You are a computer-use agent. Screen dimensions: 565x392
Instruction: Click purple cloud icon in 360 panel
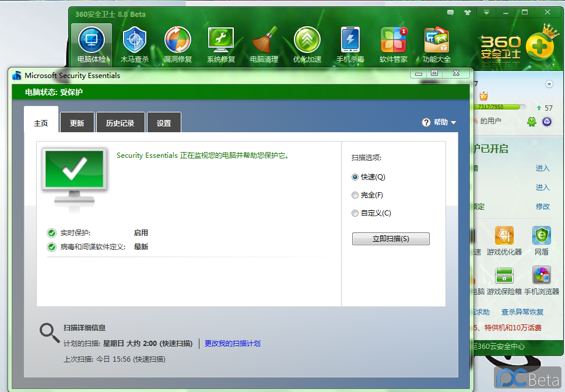coord(547,122)
